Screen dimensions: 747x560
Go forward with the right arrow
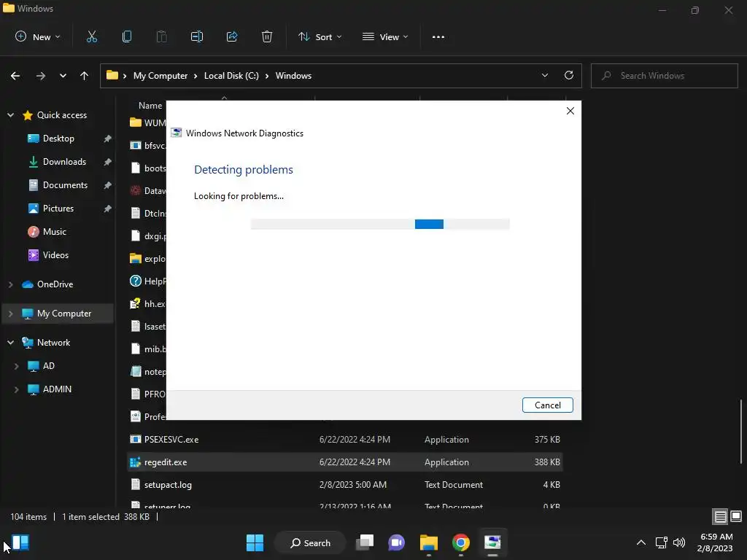pyautogui.click(x=41, y=76)
